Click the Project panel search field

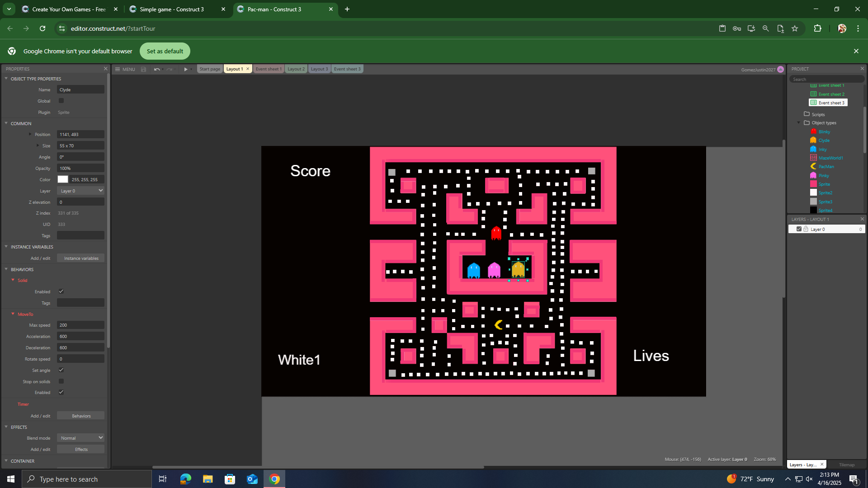point(827,80)
